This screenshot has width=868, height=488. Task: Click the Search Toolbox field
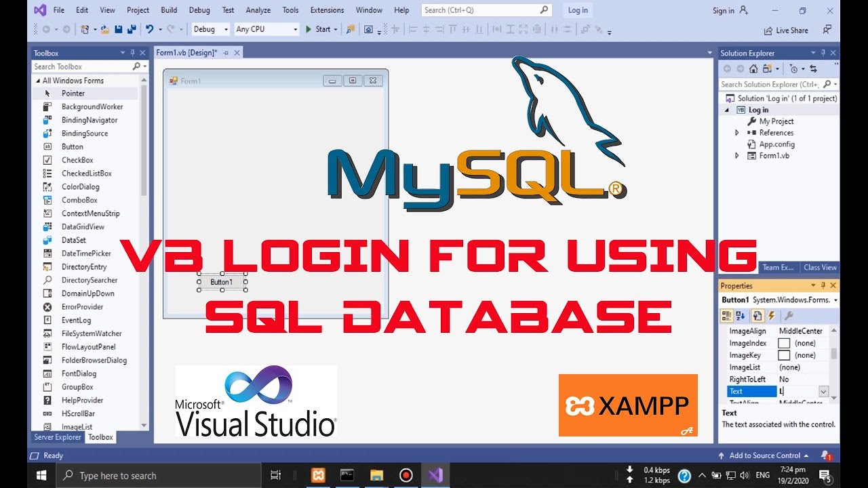[81, 66]
